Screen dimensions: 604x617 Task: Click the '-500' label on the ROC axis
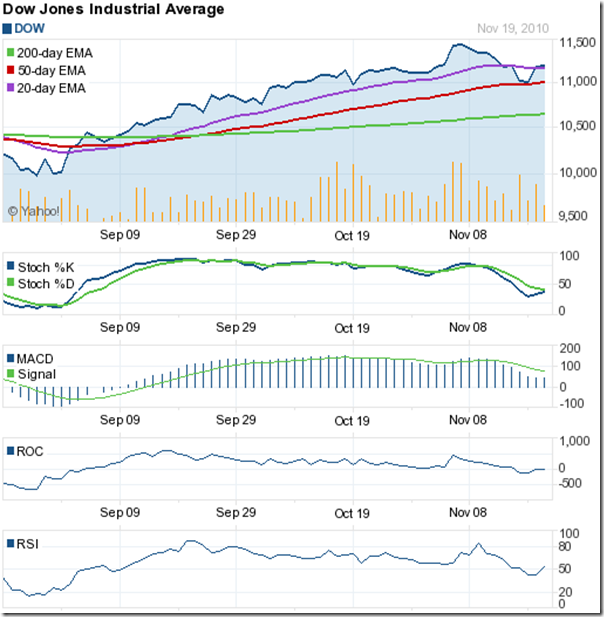click(571, 483)
